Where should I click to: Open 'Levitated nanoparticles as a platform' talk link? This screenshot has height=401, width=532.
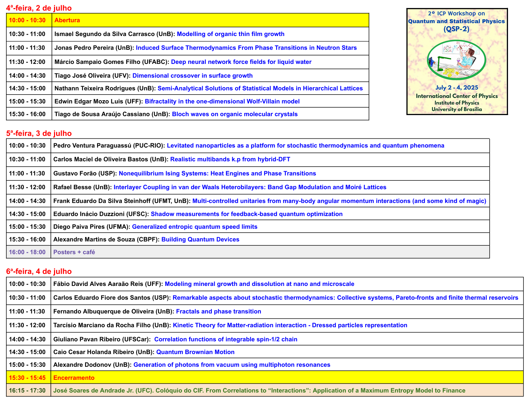[305, 145]
